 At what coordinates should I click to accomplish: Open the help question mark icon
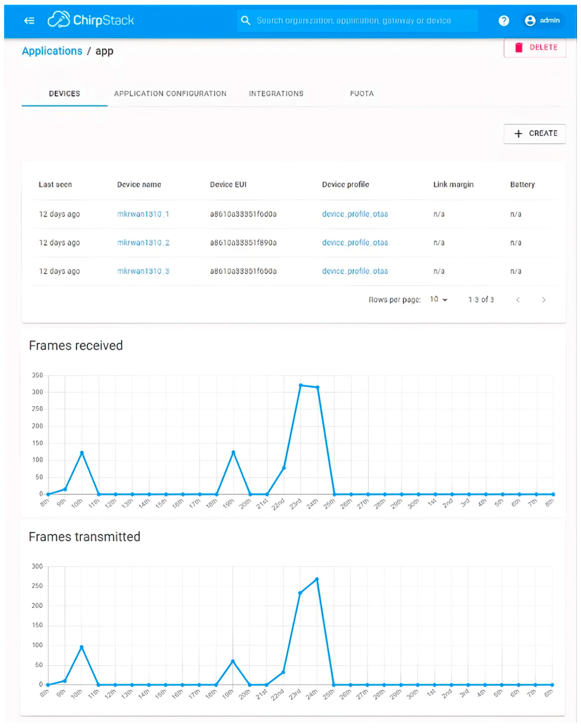point(503,21)
